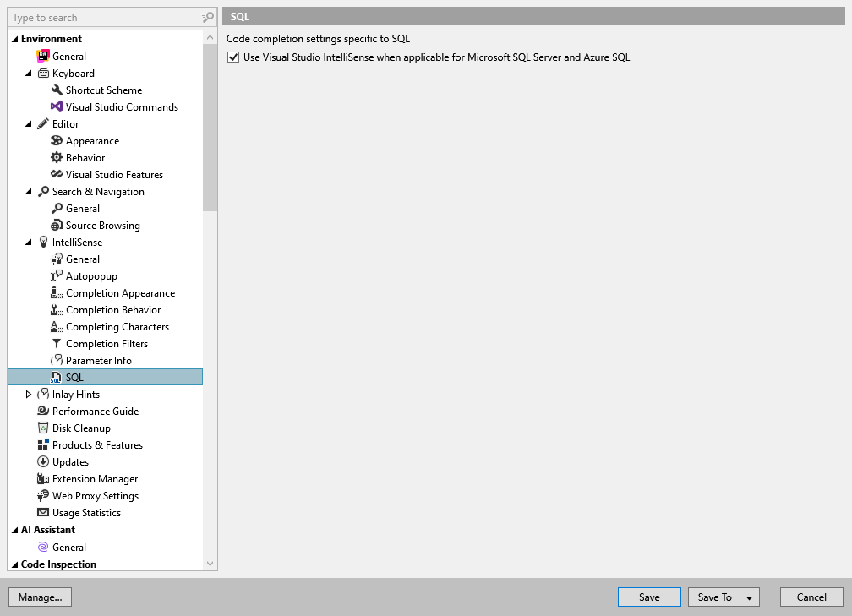
Task: Open the AI Assistant General page
Action: (68, 547)
